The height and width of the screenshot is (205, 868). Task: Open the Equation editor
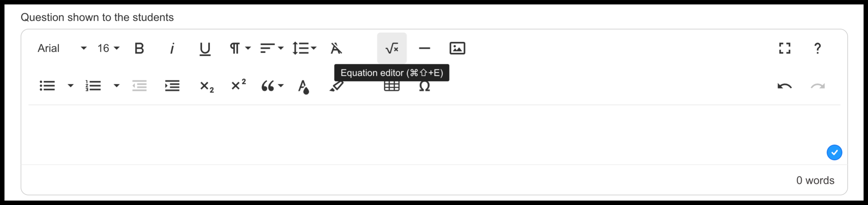392,48
